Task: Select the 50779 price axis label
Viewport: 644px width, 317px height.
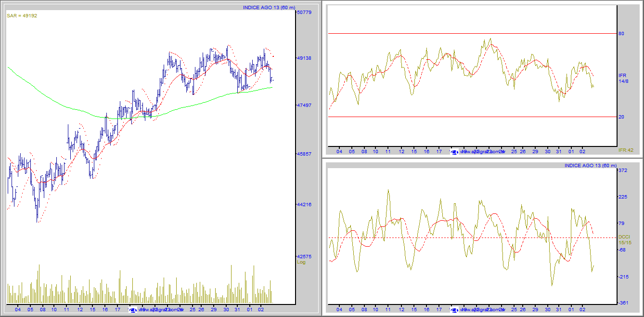Action: click(x=305, y=12)
